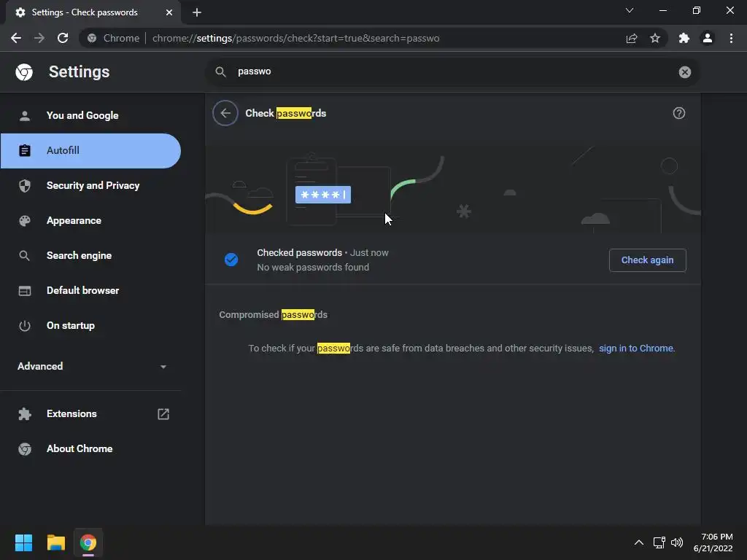
Task: Click the site info Chrome icon in the address bar
Action: coord(93,38)
